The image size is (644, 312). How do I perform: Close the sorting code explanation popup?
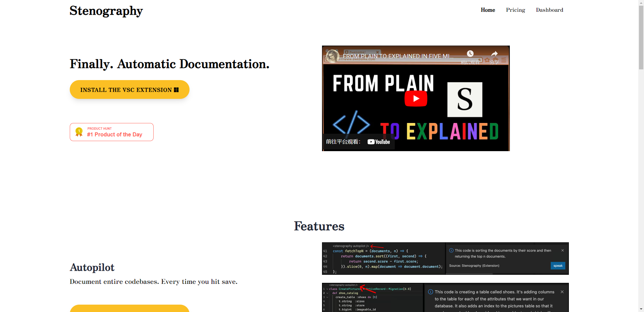[x=562, y=250]
